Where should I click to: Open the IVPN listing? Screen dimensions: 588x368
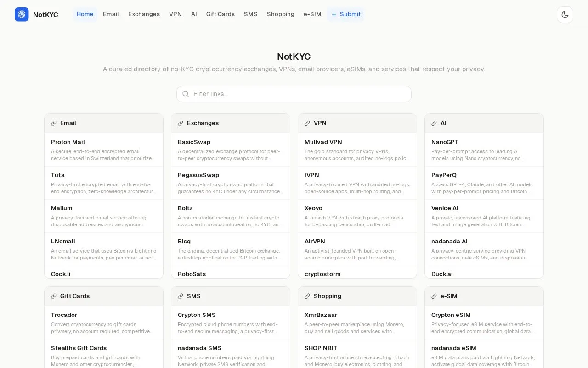pyautogui.click(x=357, y=183)
